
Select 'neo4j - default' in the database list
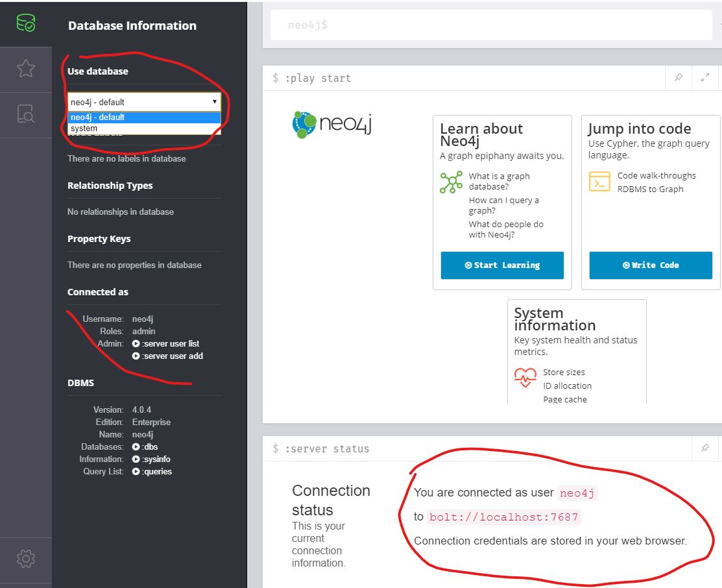144,117
